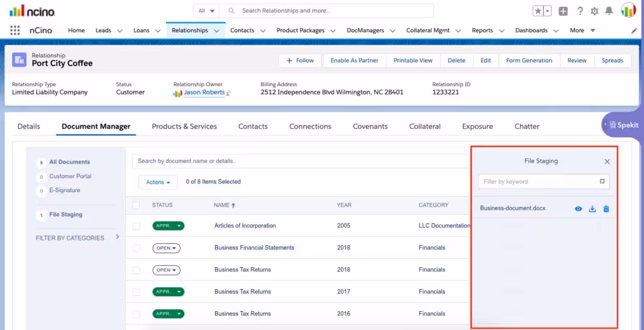Open the setup gear icon
The height and width of the screenshot is (330, 644).
click(x=594, y=11)
